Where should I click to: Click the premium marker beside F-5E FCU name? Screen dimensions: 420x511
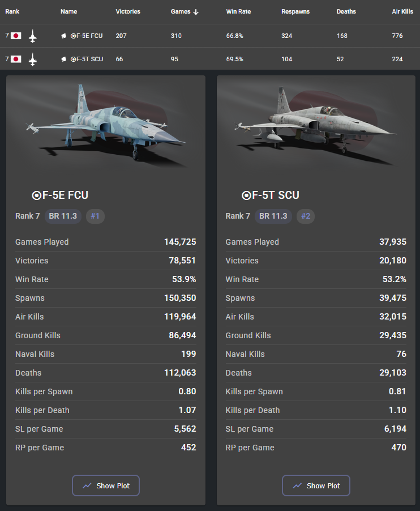tap(64, 36)
